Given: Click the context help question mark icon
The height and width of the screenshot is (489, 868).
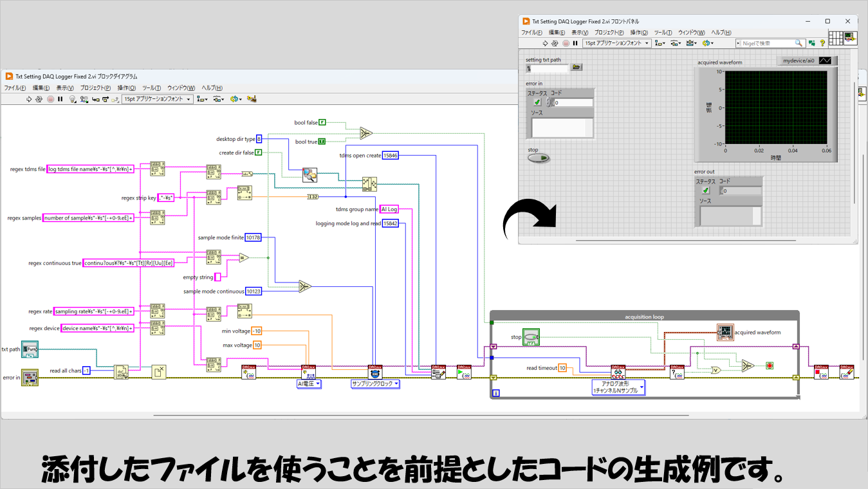Looking at the screenshot, I should point(824,43).
